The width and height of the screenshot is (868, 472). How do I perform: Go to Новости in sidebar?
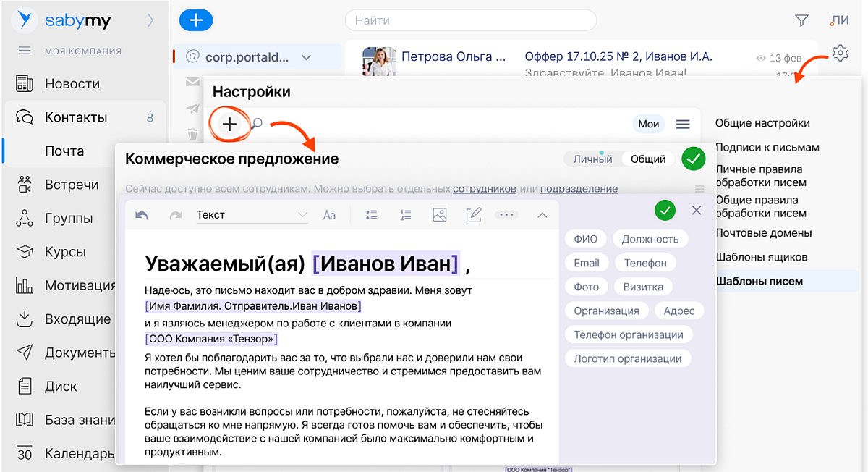pyautogui.click(x=72, y=84)
